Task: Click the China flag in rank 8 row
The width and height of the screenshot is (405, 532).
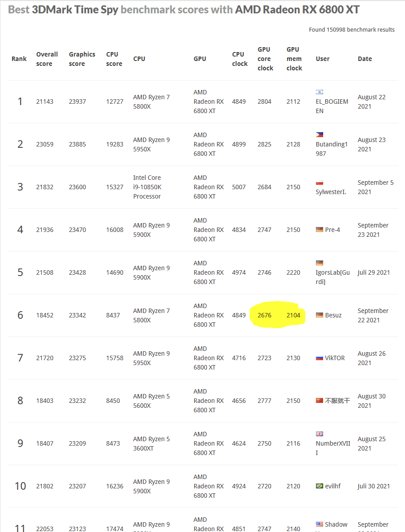Action: click(320, 401)
